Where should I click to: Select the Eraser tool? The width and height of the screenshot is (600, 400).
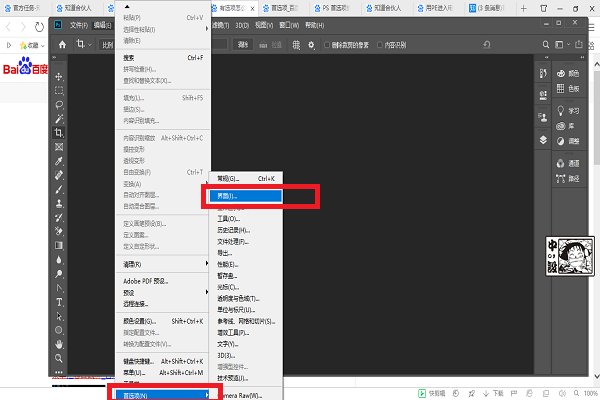pyautogui.click(x=59, y=231)
